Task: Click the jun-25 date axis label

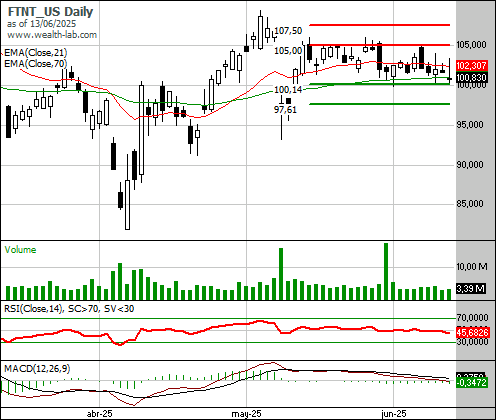Action: click(x=394, y=414)
